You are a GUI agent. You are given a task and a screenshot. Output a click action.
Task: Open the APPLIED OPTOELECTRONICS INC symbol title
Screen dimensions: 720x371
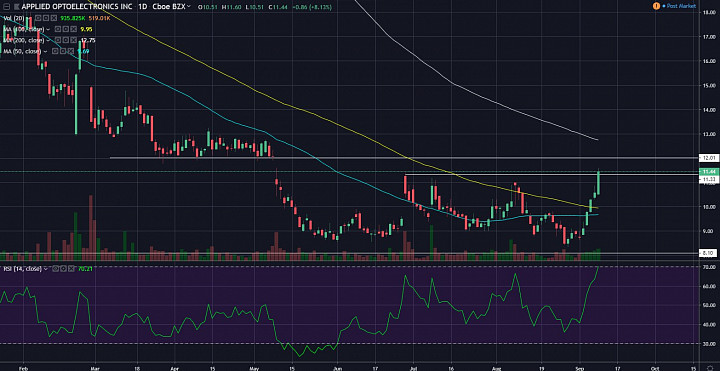[77, 6]
